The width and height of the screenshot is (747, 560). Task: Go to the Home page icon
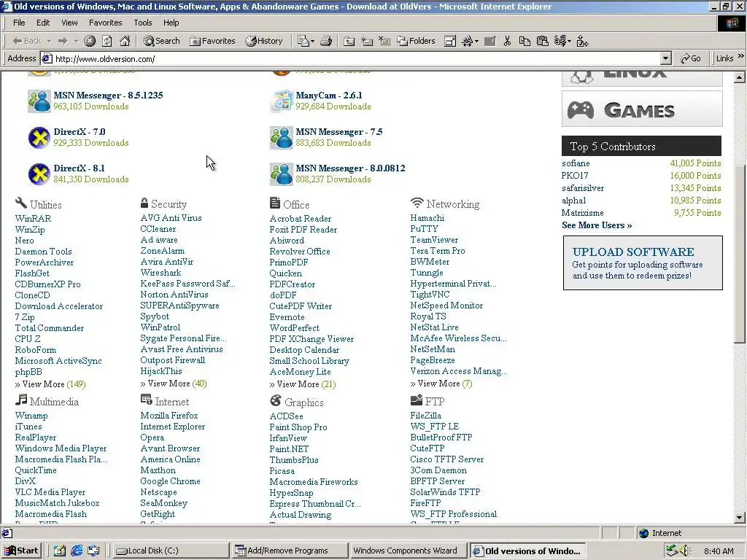[125, 41]
